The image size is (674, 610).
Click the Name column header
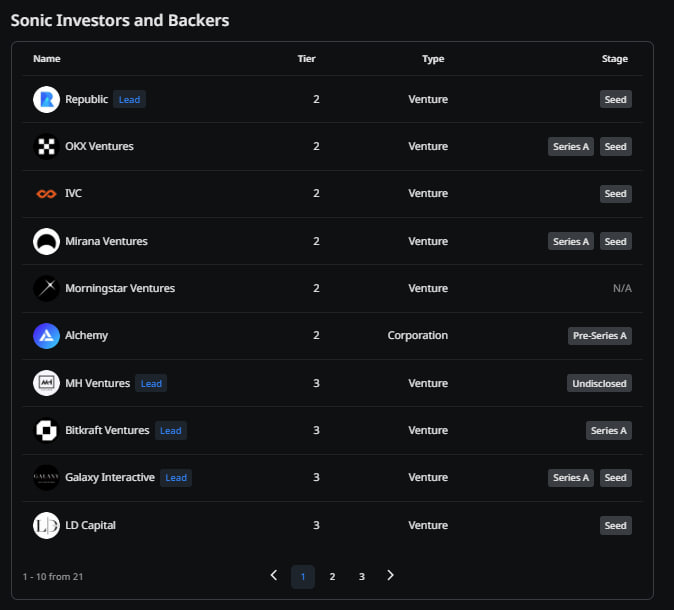[x=47, y=58]
